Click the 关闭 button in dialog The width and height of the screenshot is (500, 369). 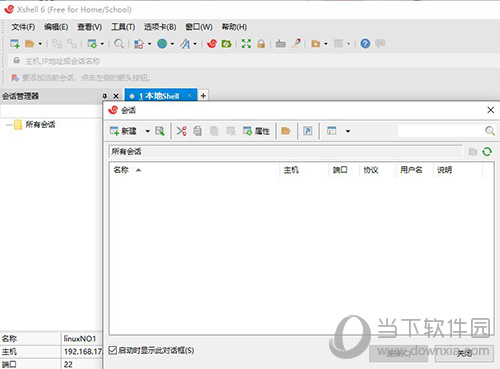(x=464, y=353)
